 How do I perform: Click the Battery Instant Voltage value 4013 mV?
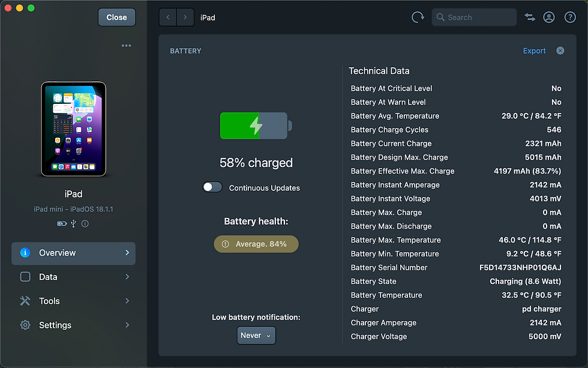[545, 199]
